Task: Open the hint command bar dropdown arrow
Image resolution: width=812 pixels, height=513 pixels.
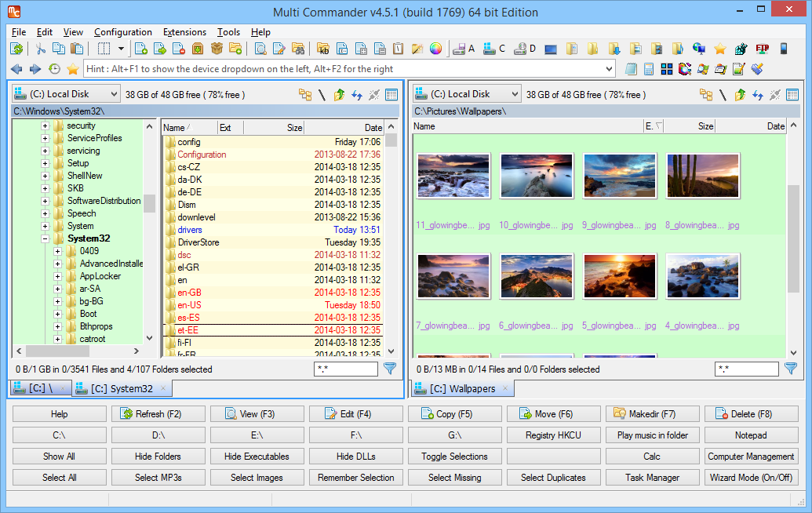Action: click(610, 69)
